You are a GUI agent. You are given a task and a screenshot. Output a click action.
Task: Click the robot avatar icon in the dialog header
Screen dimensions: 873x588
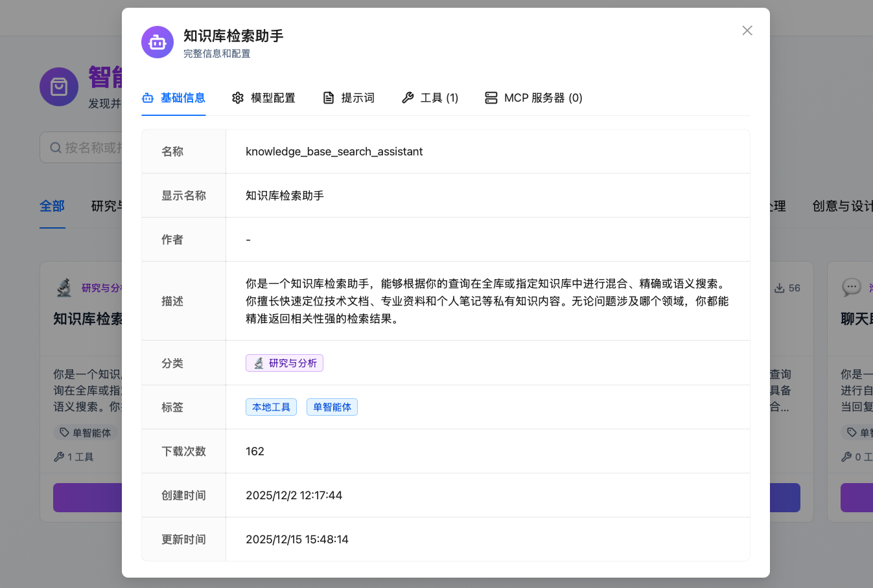(157, 41)
